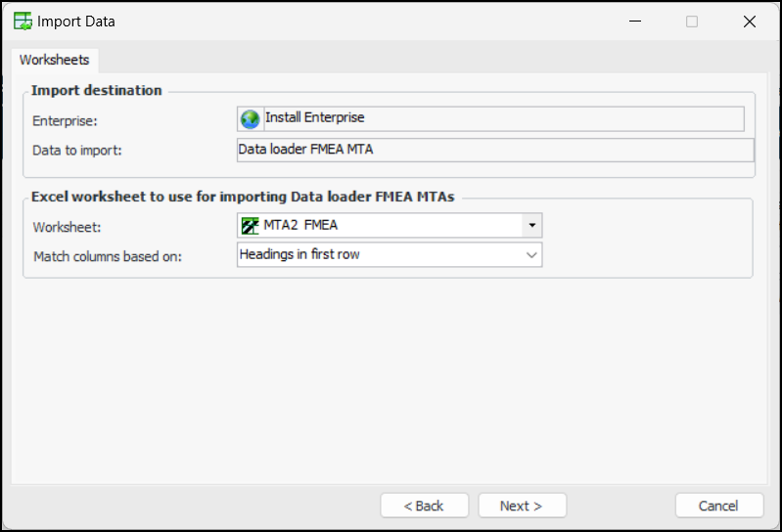The height and width of the screenshot is (532, 782).
Task: Click the Install Enterprise field
Action: pyautogui.click(x=501, y=118)
